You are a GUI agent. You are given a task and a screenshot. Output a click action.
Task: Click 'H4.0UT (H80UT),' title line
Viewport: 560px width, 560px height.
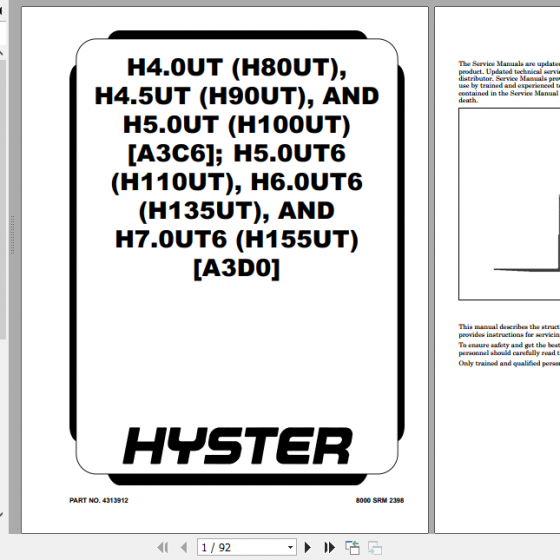click(237, 68)
